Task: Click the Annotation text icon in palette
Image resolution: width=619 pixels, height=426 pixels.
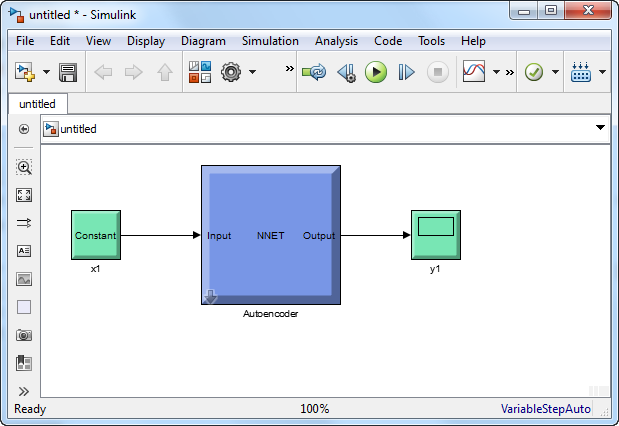Action: (24, 251)
